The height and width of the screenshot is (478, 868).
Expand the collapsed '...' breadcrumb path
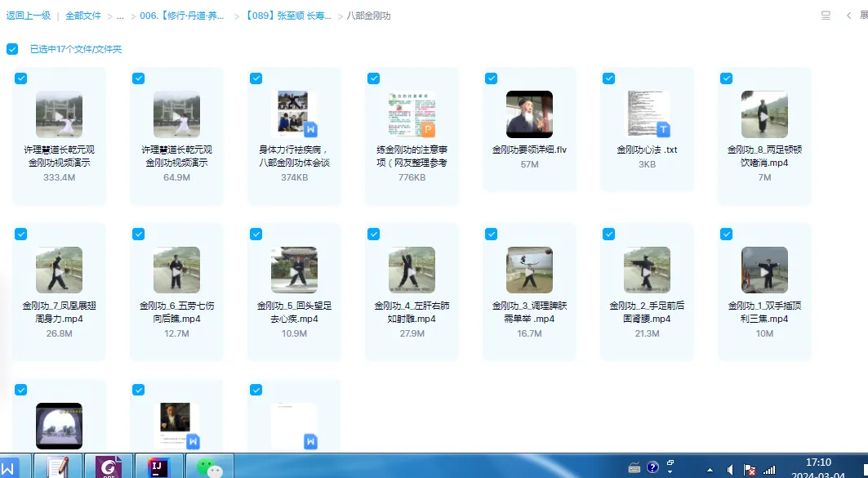119,16
